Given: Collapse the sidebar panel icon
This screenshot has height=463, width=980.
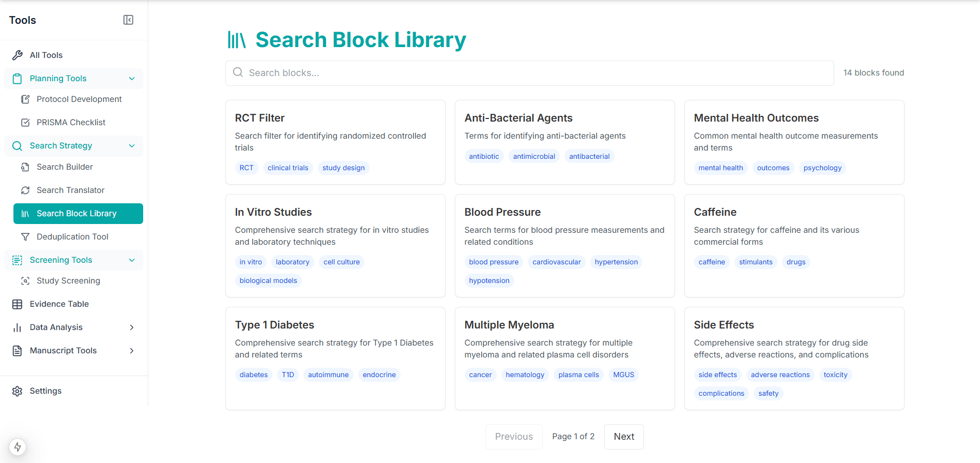Looking at the screenshot, I should pyautogui.click(x=128, y=20).
